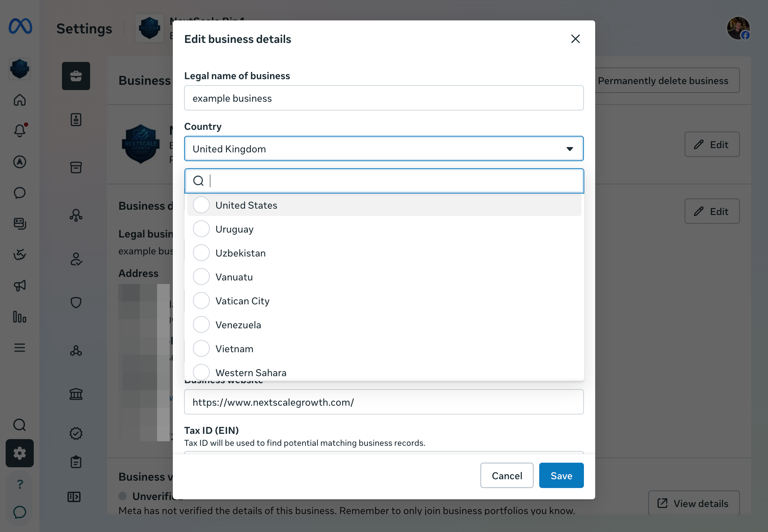Viewport: 768px width, 532px height.
Task: Open View details for business verification
Action: (x=694, y=503)
